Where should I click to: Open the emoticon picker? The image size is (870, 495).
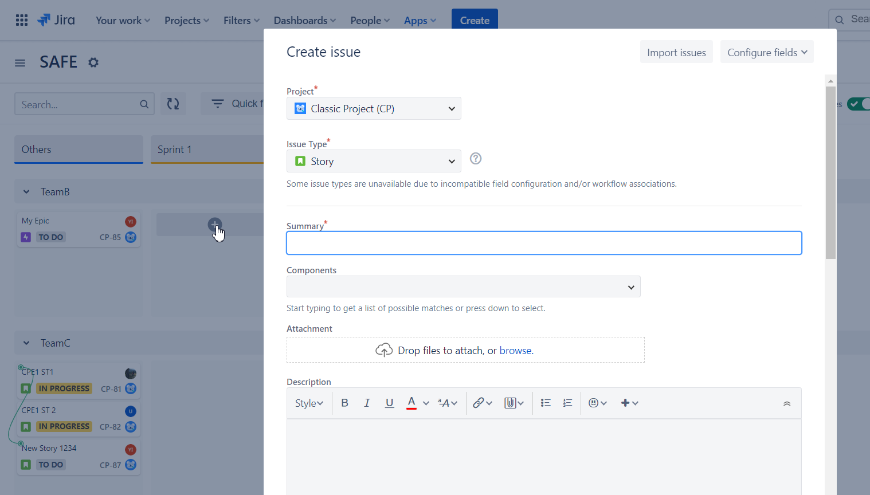coord(598,403)
